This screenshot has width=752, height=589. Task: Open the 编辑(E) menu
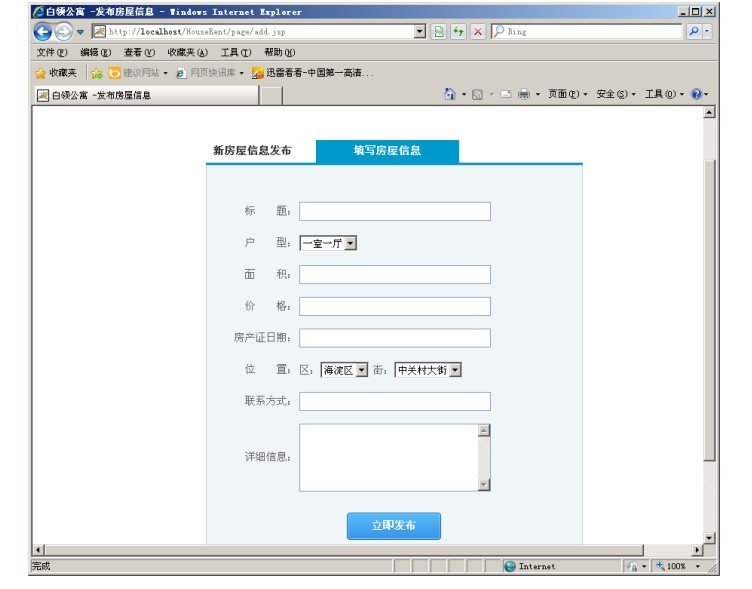(95, 52)
